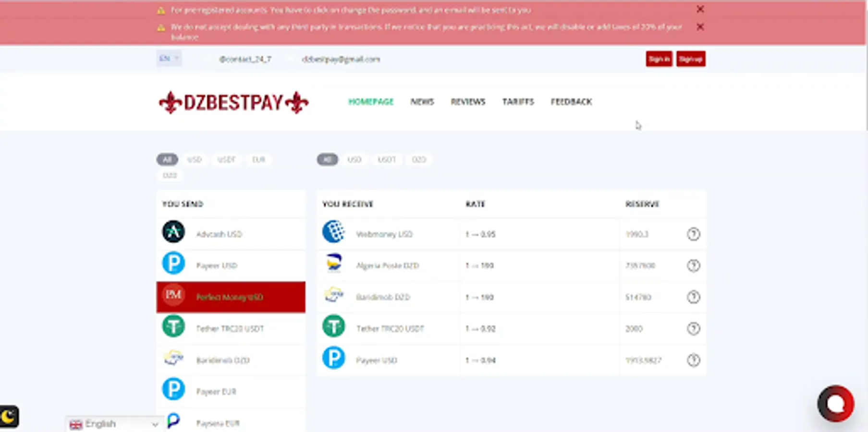The height and width of the screenshot is (432, 868).
Task: Select Advcash USD in You Send list
Action: pos(231,234)
